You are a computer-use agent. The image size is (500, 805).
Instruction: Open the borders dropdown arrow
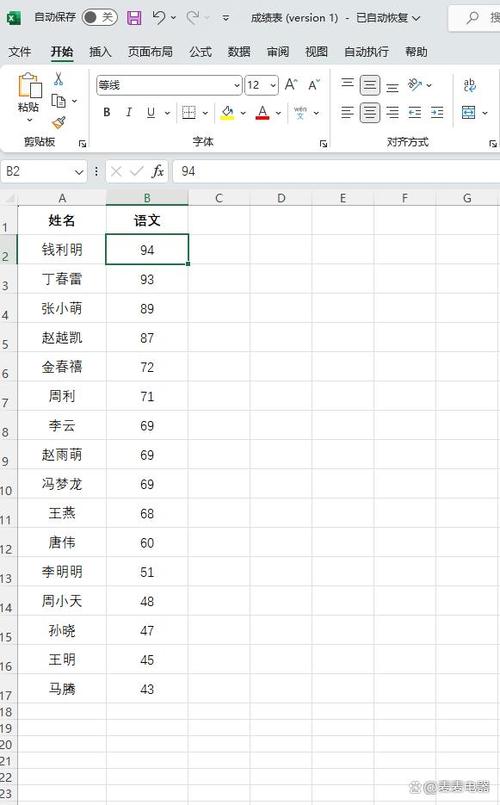coord(205,113)
